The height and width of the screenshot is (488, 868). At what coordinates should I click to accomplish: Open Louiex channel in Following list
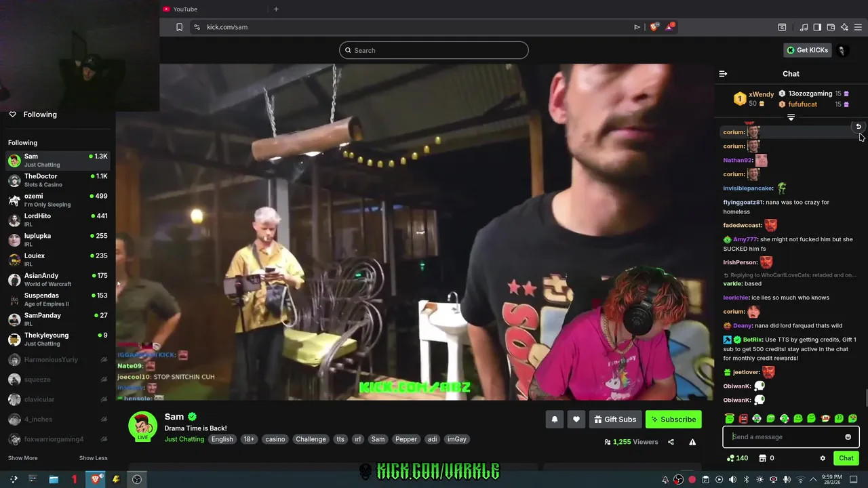tap(58, 260)
